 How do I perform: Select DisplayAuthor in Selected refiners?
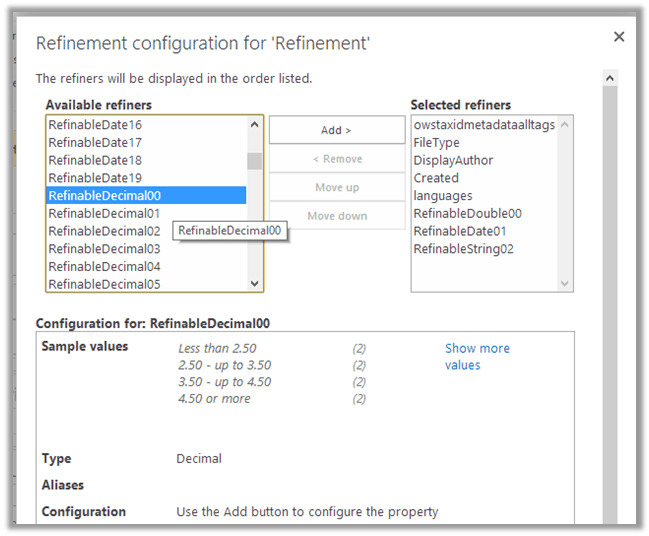point(453,160)
